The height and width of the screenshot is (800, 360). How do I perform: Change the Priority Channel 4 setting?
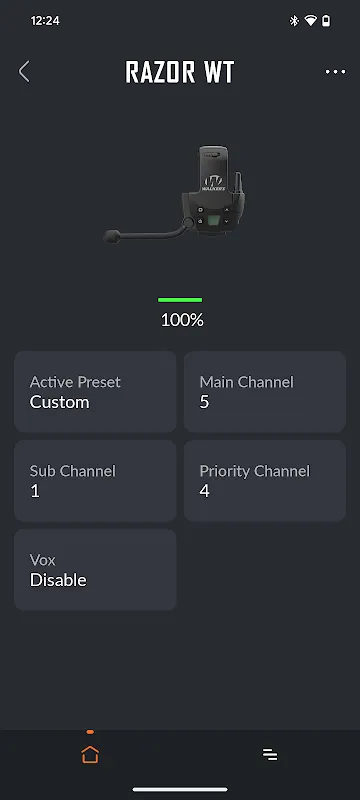click(x=265, y=481)
